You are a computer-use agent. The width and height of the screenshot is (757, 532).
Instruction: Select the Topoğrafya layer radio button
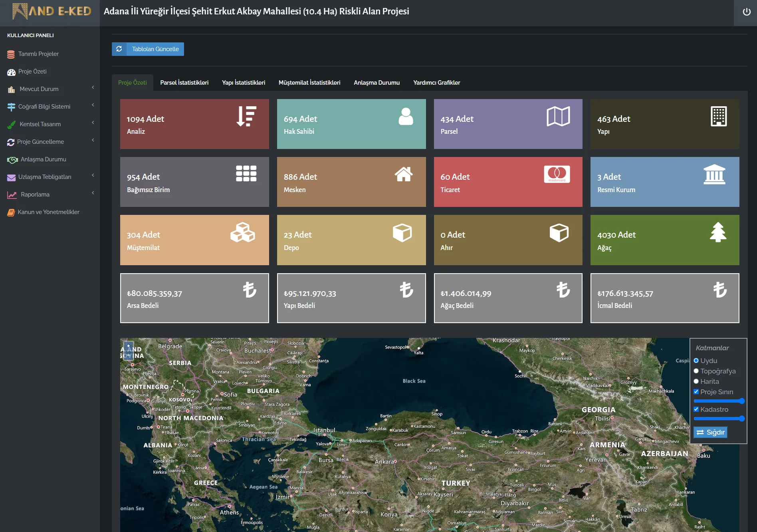[696, 371]
